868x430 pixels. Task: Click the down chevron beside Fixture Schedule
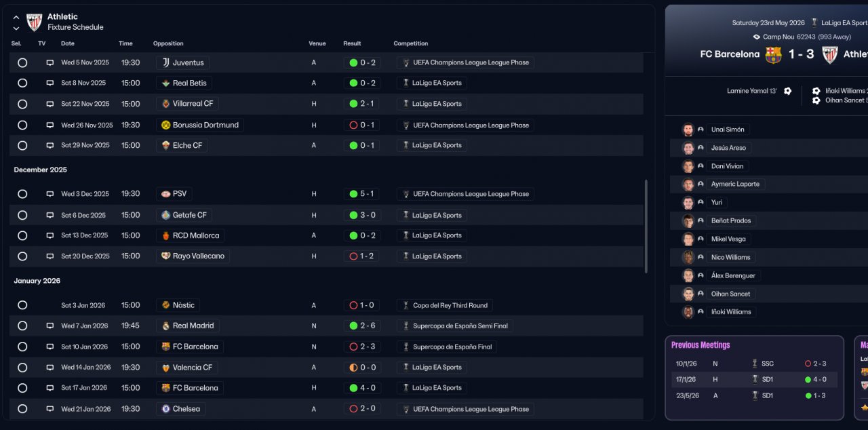pyautogui.click(x=16, y=28)
